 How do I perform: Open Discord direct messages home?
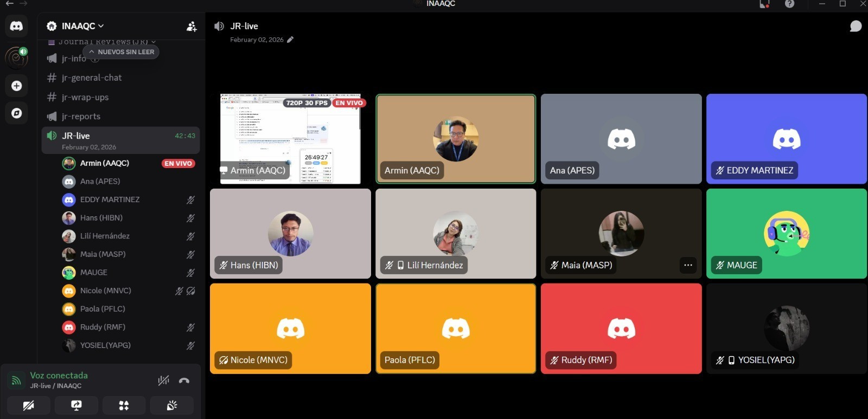pos(16,26)
